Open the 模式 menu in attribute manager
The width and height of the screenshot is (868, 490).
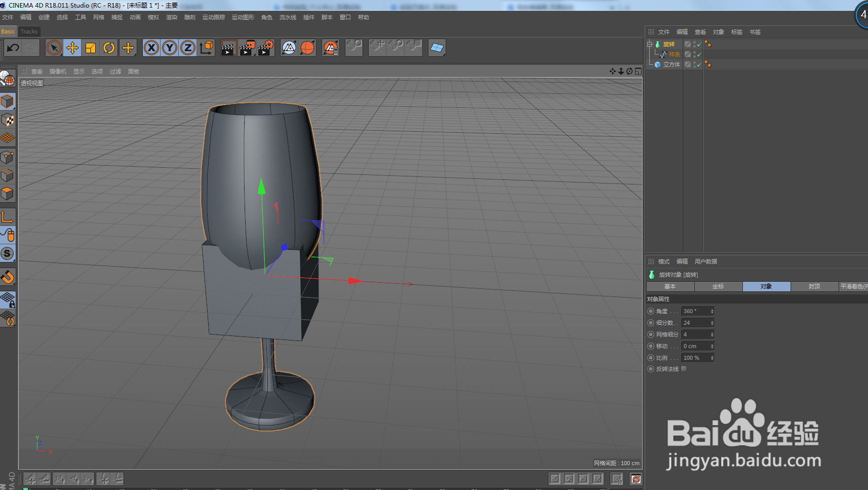(664, 261)
